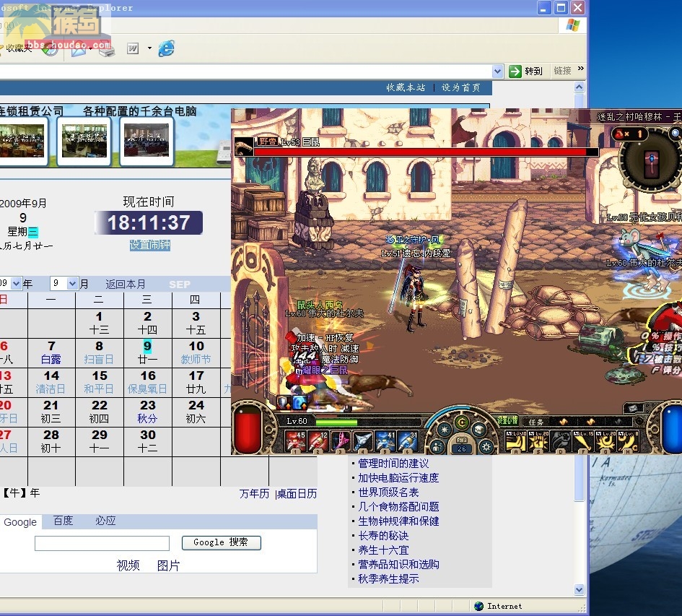682x616 pixels.
Task: Click the 桌面日历 link
Action: click(297, 494)
